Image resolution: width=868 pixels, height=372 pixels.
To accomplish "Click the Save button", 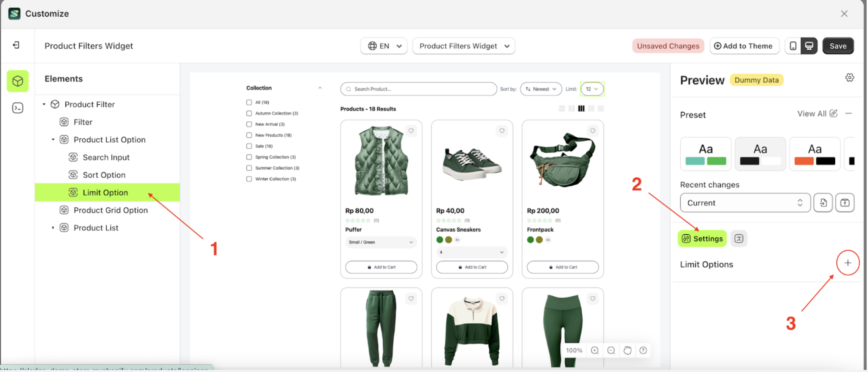I will (837, 46).
